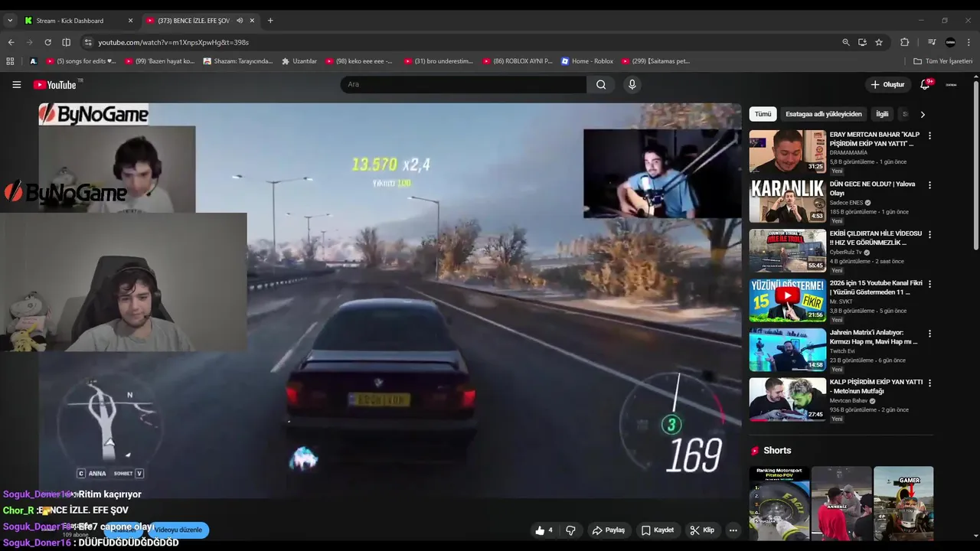This screenshot has height=551, width=980.
Task: Mute the YouTube tab speaker icon
Action: (x=240, y=21)
